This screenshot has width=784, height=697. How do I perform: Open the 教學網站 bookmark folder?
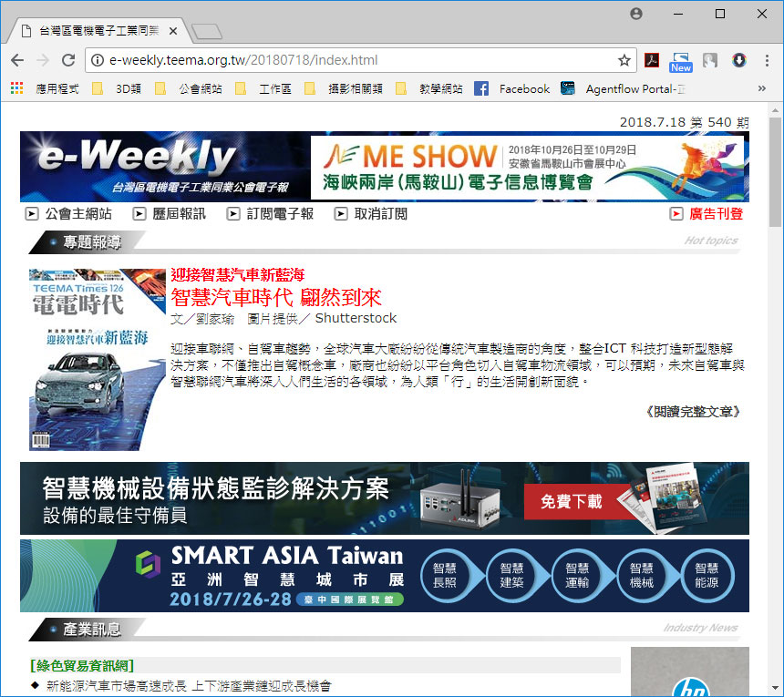[429, 89]
